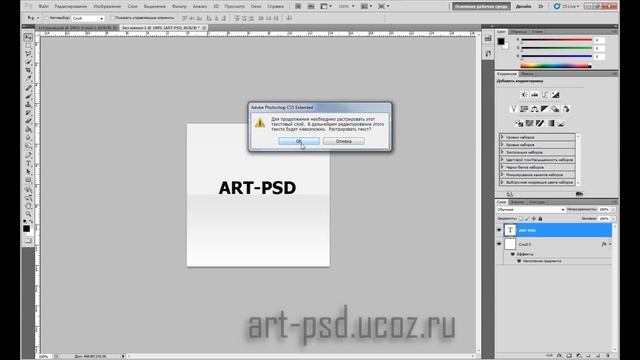Toggle lock position in Layers panel
This screenshot has height=360, width=640.
533,219
